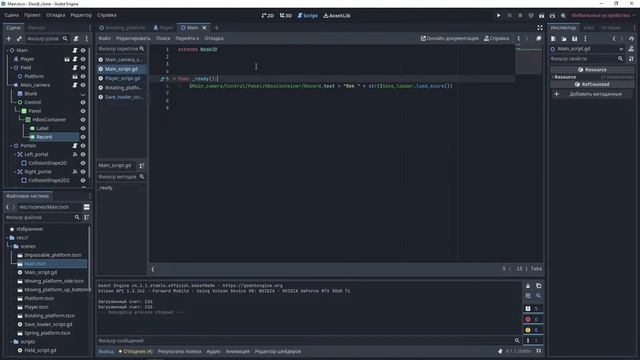The image size is (640, 360).
Task: Add a new node with the plus icon
Action: pos(9,39)
